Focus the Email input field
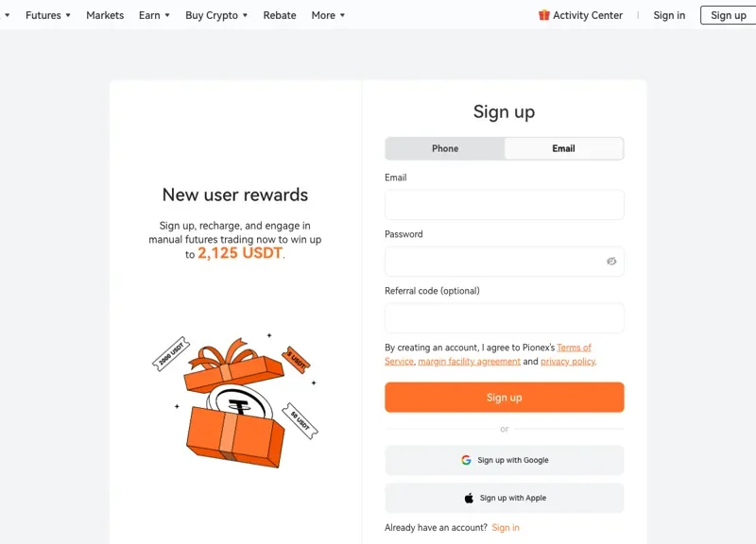Screen dimensions: 756x544 point(504,205)
